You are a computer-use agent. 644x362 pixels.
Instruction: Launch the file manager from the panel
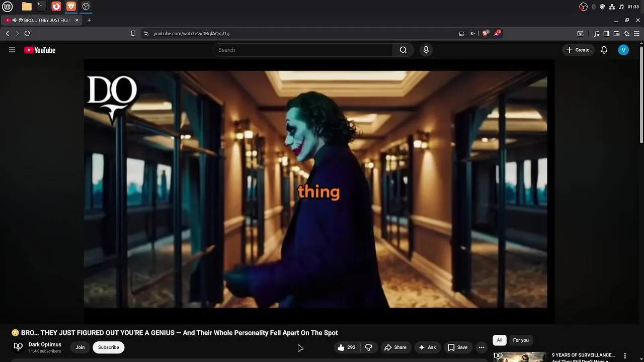(x=27, y=7)
